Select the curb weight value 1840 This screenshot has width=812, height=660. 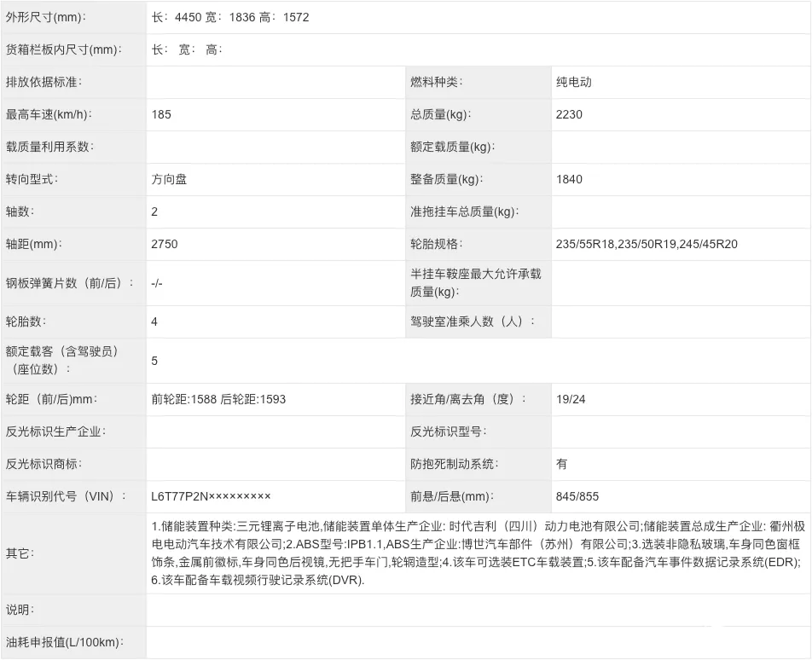pos(569,180)
